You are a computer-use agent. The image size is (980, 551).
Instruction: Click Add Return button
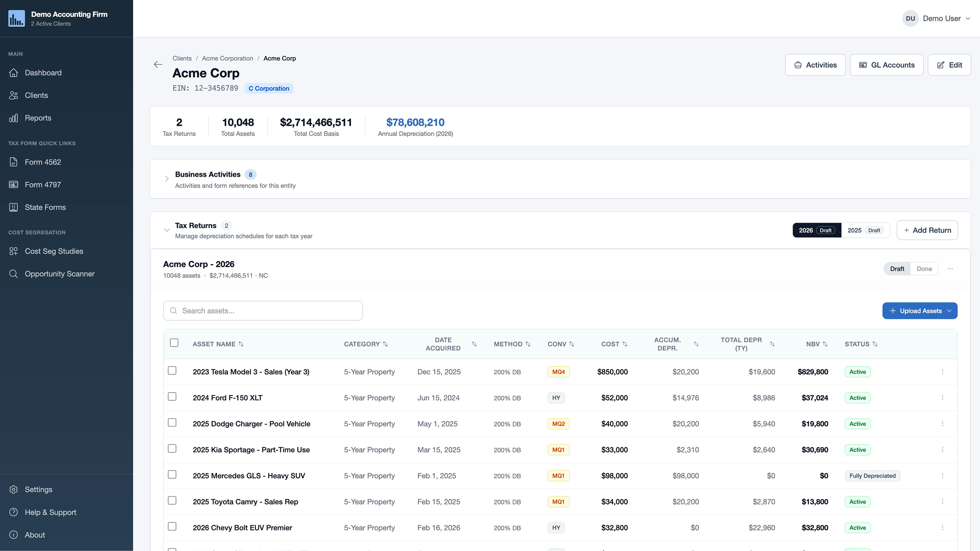point(927,230)
